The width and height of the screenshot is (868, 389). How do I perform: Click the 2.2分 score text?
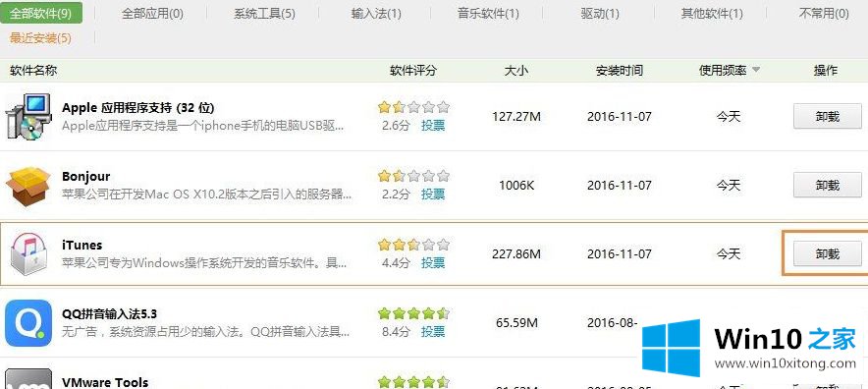click(x=396, y=194)
